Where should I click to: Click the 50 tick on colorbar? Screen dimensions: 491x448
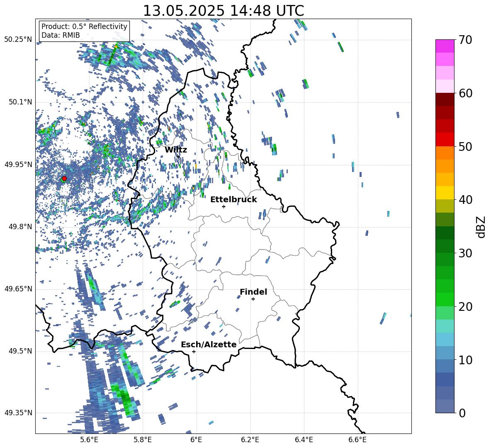(x=465, y=146)
